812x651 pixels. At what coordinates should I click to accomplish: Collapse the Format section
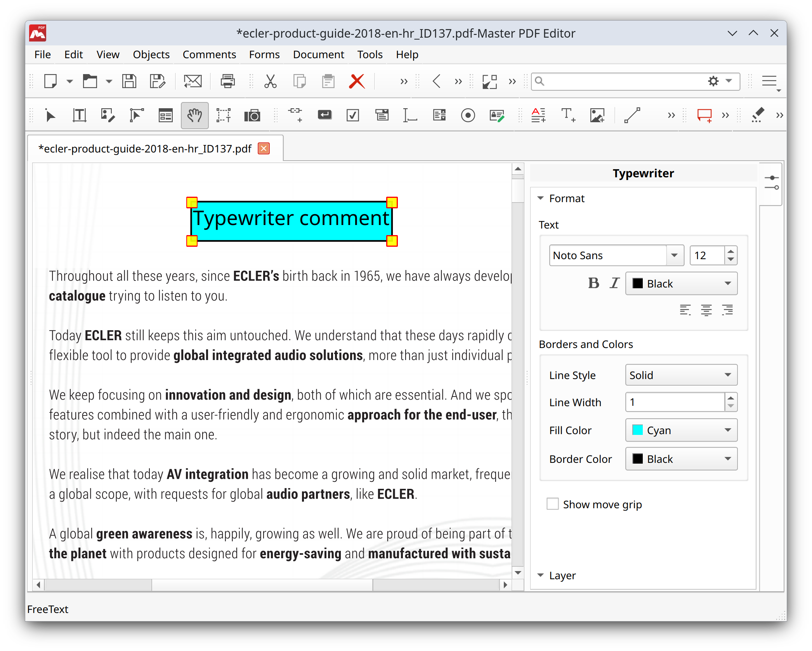tap(541, 198)
